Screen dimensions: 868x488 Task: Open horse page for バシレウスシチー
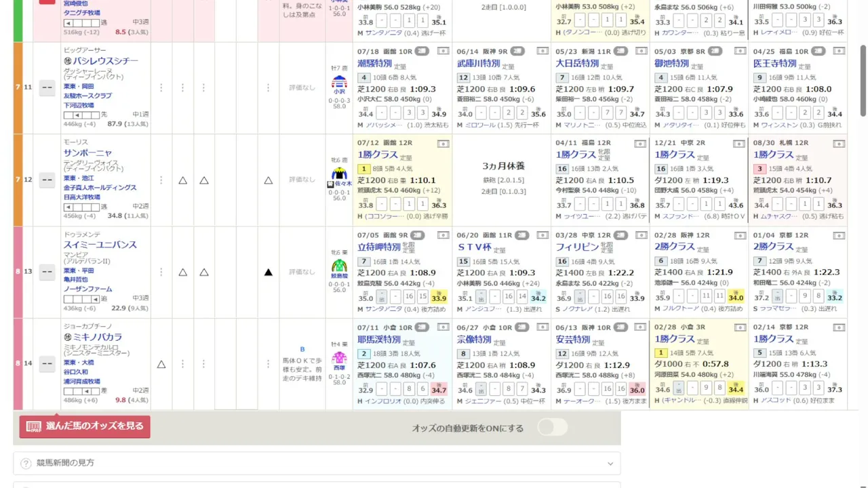(105, 61)
